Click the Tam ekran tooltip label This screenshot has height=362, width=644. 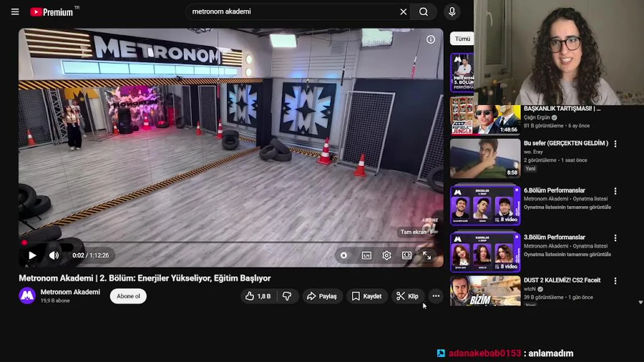pos(414,232)
